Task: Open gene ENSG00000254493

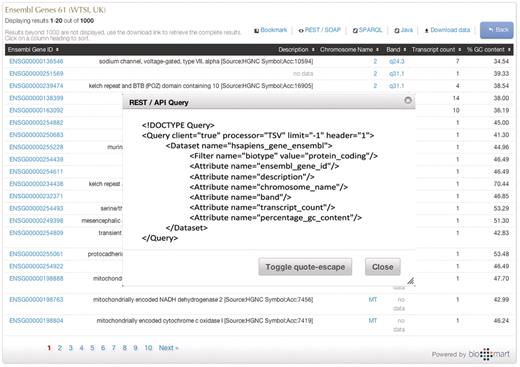Action: tap(36, 208)
